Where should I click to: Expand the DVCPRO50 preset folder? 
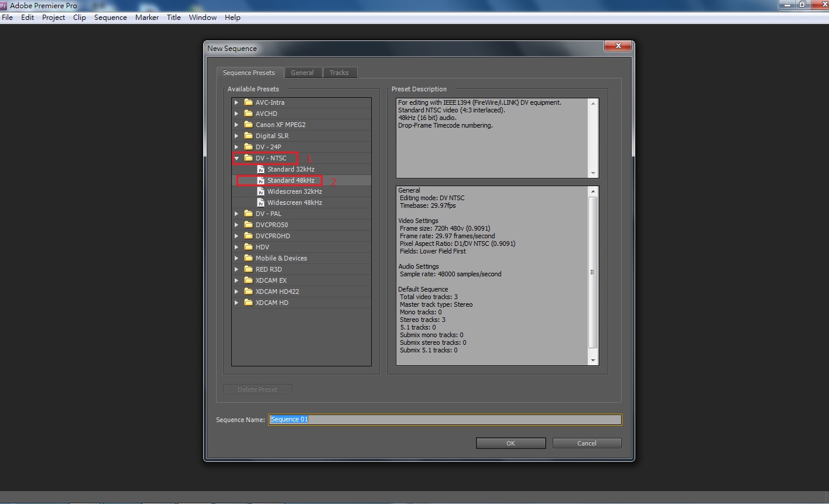click(237, 225)
